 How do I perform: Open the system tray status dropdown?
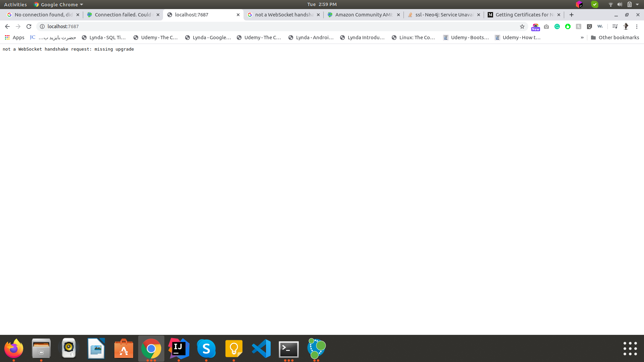637,4
